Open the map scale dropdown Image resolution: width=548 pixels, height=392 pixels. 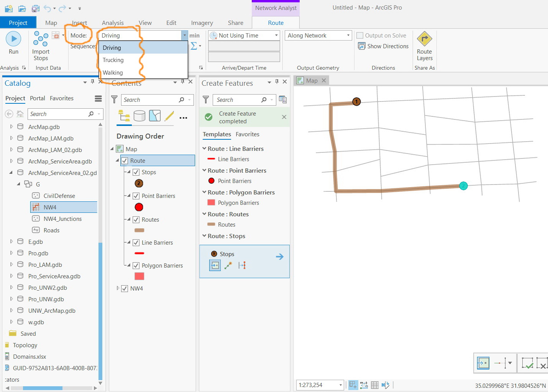(340, 385)
